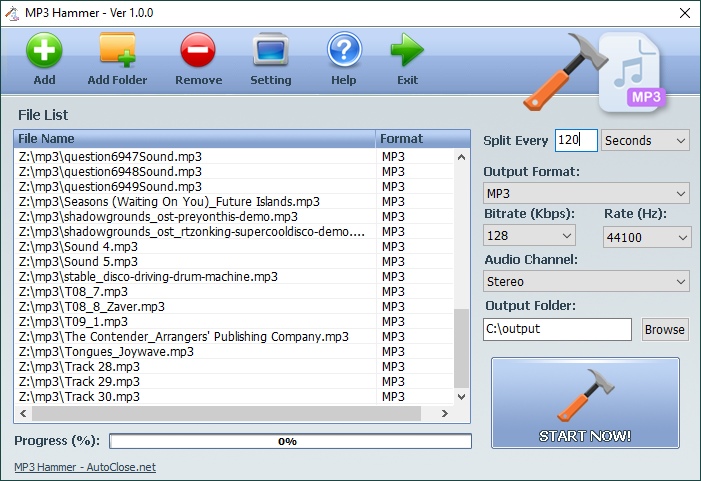Click the Output Folder path field
Image resolution: width=701 pixels, height=481 pixels.
point(557,329)
